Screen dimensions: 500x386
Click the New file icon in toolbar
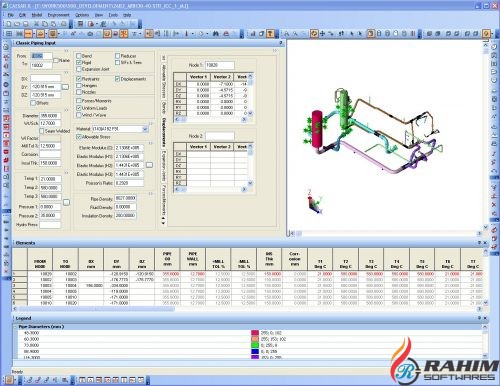9,24
